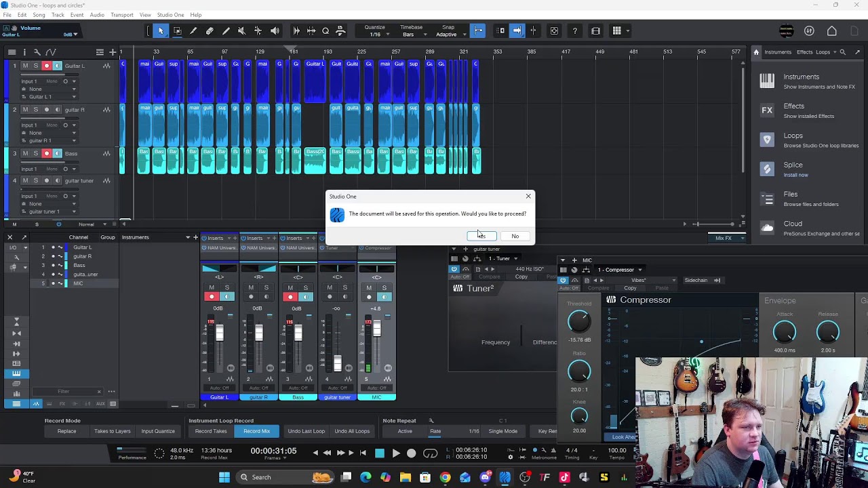868x488 pixels.
Task: Toggle monitor on guitar tuner track
Action: (x=57, y=181)
